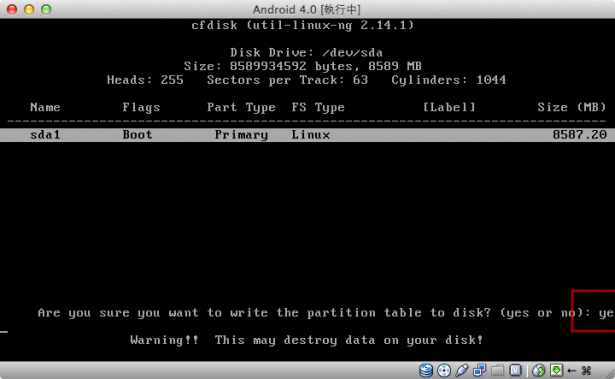Click the Part Type column header
Screen dimensions: 615x379
tap(241, 108)
